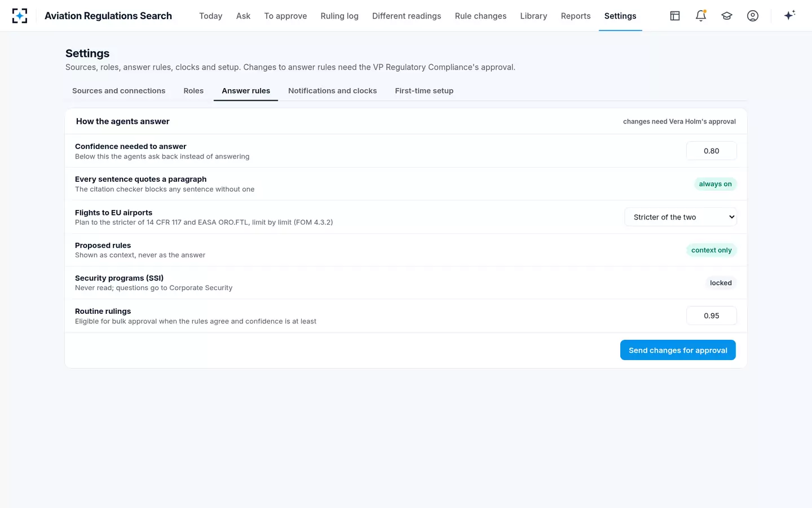Screen dimensions: 812x508
Task: Click the 'How the agents answer' heading
Action: pos(123,121)
